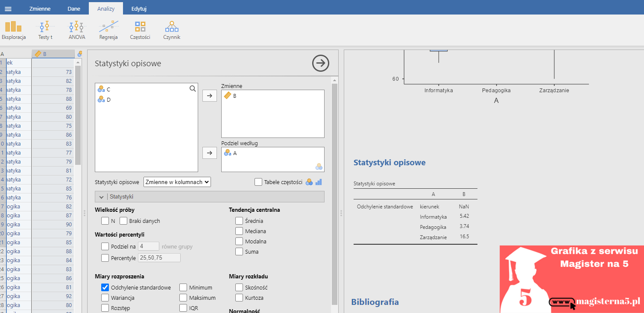
Task: Click arrow button to add to Podziel według
Action: tap(209, 153)
